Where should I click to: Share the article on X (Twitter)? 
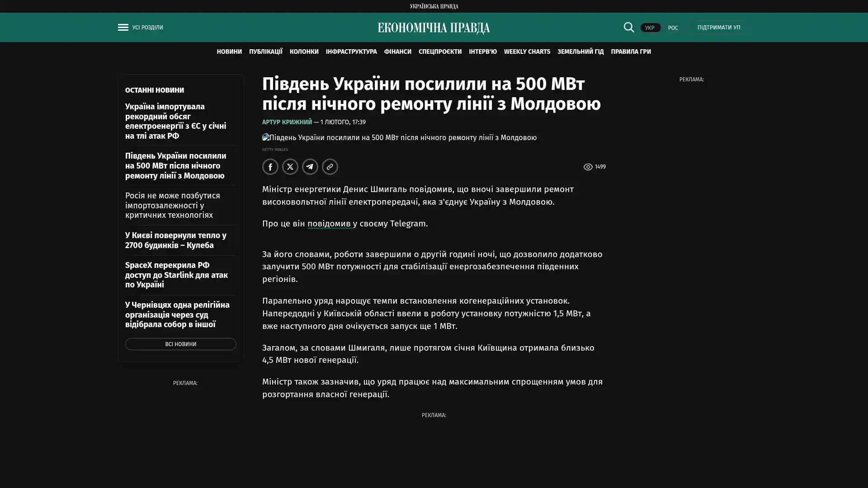point(290,167)
